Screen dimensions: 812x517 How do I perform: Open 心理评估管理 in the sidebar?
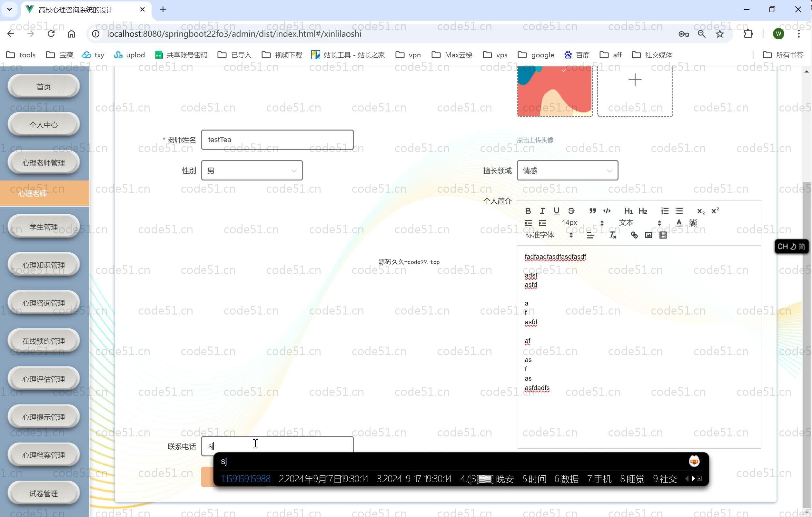(x=44, y=379)
